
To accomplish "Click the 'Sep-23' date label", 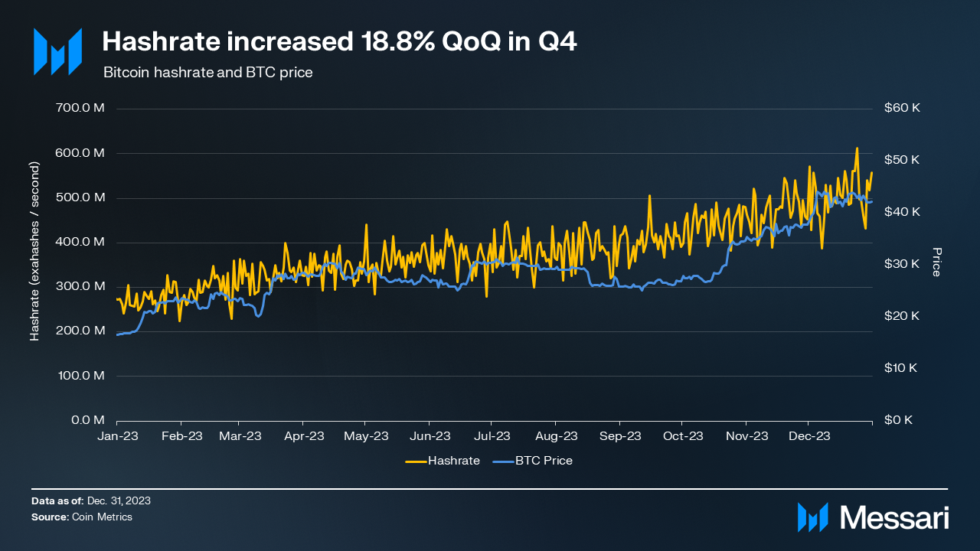I will click(620, 436).
